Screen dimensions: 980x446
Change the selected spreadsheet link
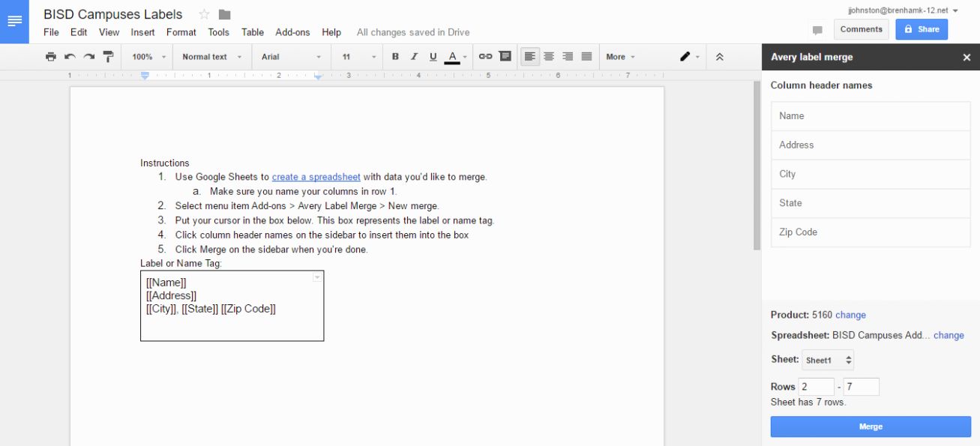949,335
